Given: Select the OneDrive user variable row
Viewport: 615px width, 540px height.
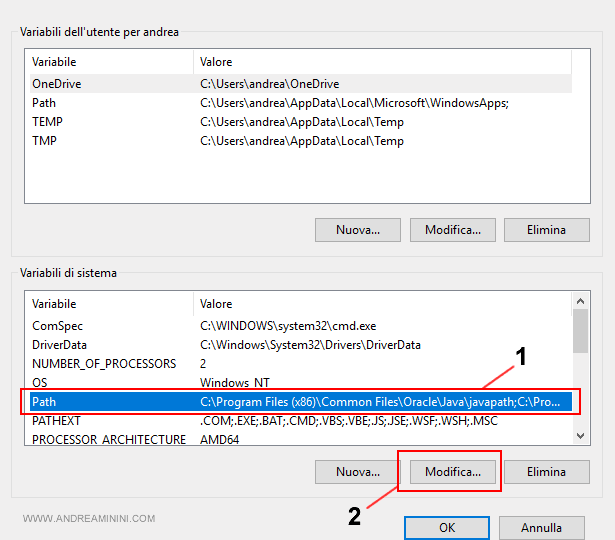Looking at the screenshot, I should [x=57, y=84].
